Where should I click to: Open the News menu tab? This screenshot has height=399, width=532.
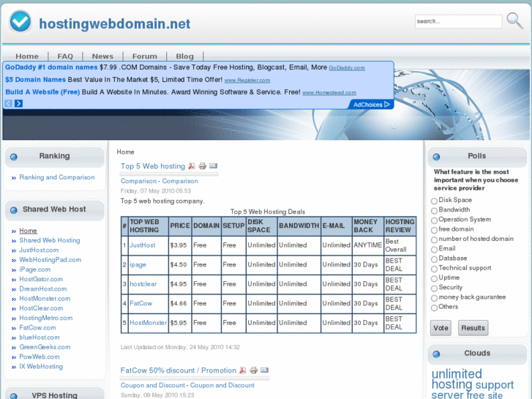click(102, 56)
